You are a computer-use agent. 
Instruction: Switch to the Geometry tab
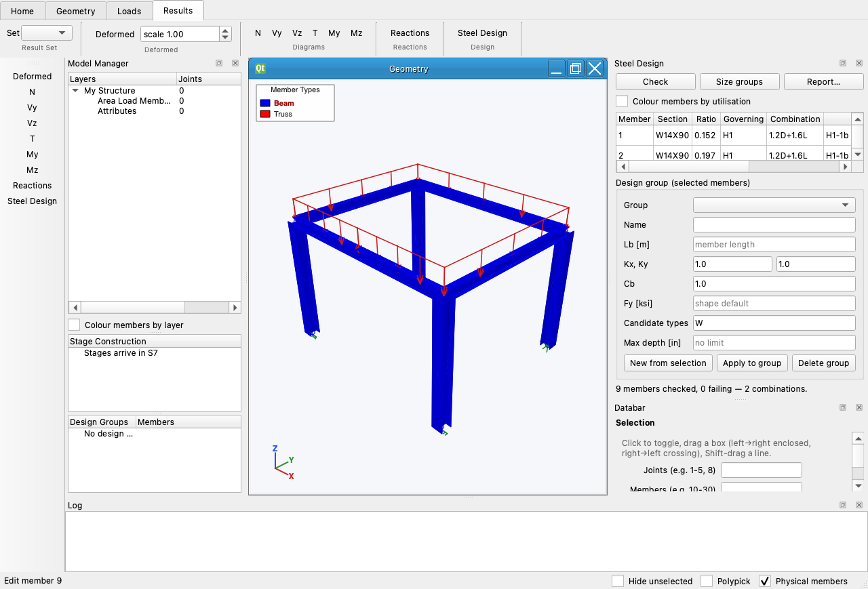click(x=76, y=11)
